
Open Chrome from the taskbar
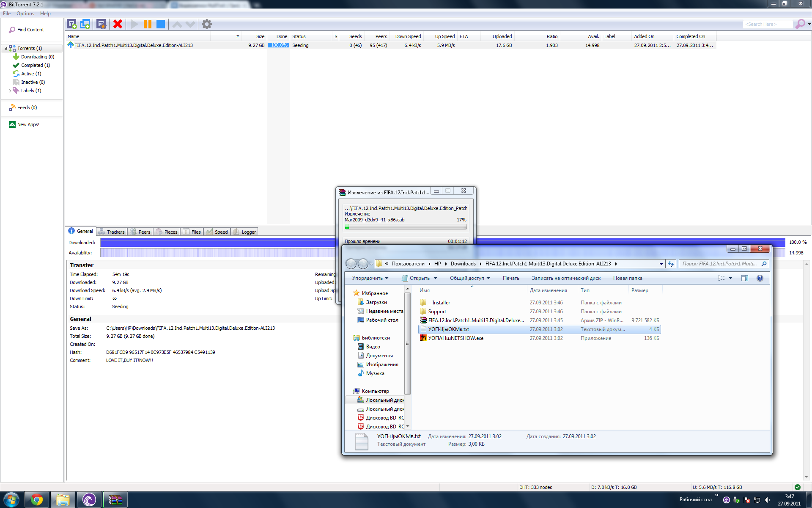pyautogui.click(x=37, y=500)
